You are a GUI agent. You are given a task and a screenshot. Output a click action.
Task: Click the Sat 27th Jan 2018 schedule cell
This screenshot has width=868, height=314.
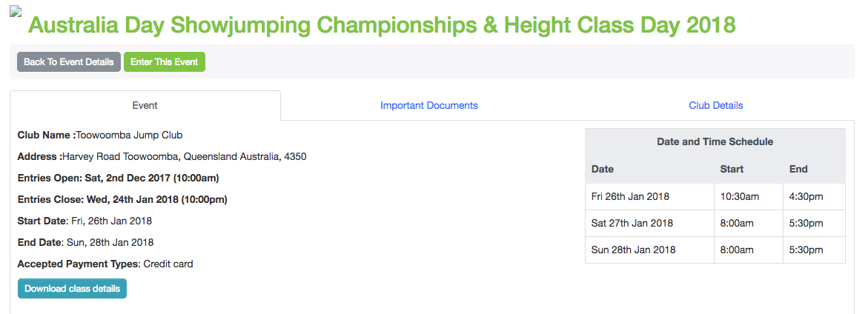coord(632,223)
